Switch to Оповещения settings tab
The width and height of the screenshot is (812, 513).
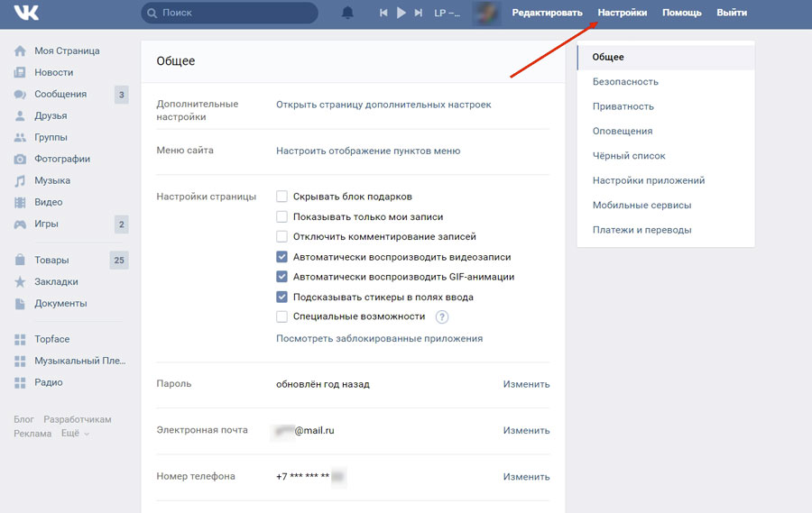(x=666, y=131)
